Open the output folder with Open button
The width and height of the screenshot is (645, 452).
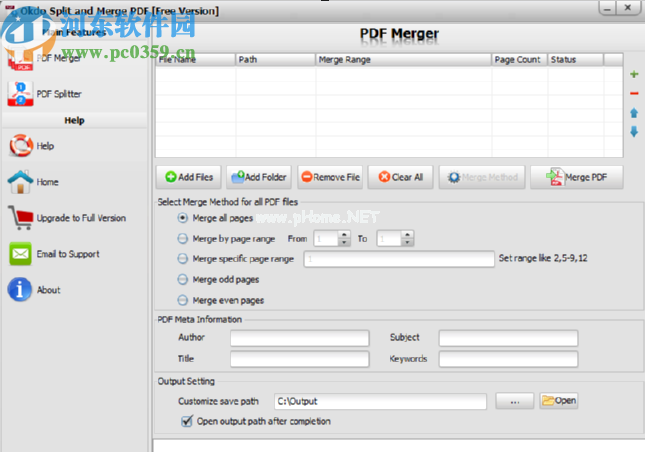559,401
